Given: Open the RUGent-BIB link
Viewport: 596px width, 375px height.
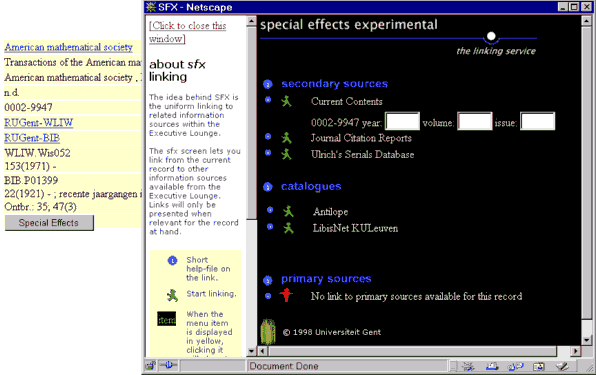Looking at the screenshot, I should coord(32,138).
